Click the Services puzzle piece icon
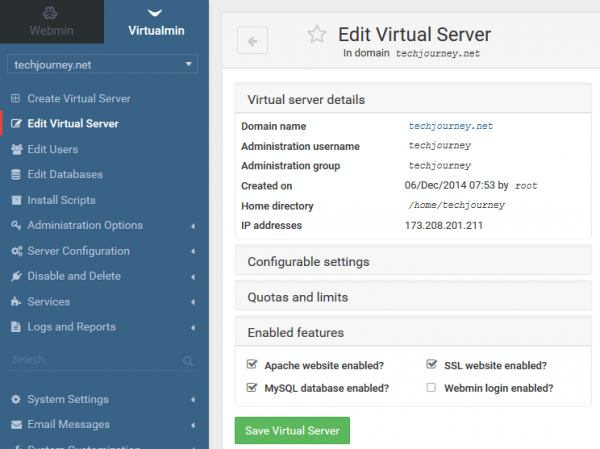Image resolution: width=600 pixels, height=449 pixels. click(x=16, y=302)
